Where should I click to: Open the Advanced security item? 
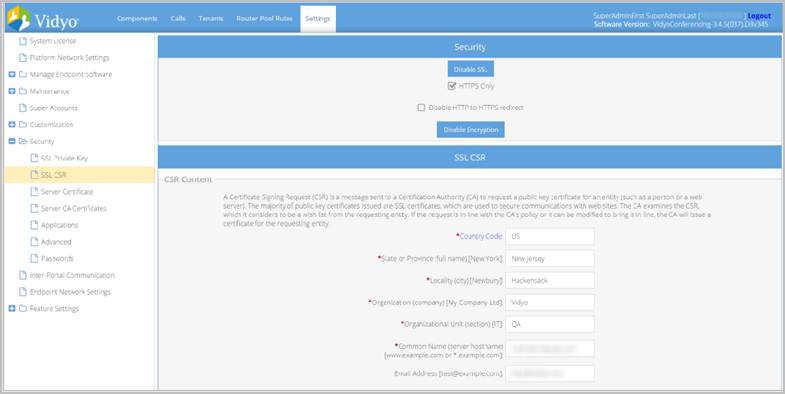(56, 242)
